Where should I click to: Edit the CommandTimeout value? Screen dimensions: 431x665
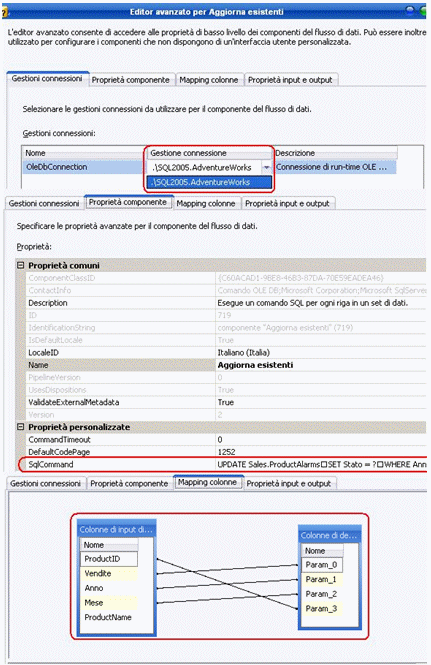(321, 439)
